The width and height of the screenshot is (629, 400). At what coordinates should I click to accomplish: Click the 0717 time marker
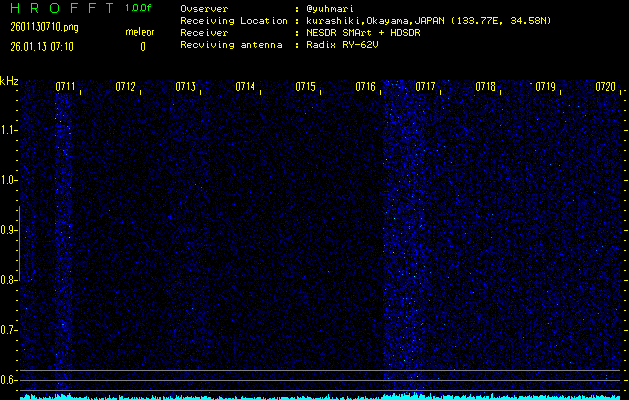tap(425, 87)
